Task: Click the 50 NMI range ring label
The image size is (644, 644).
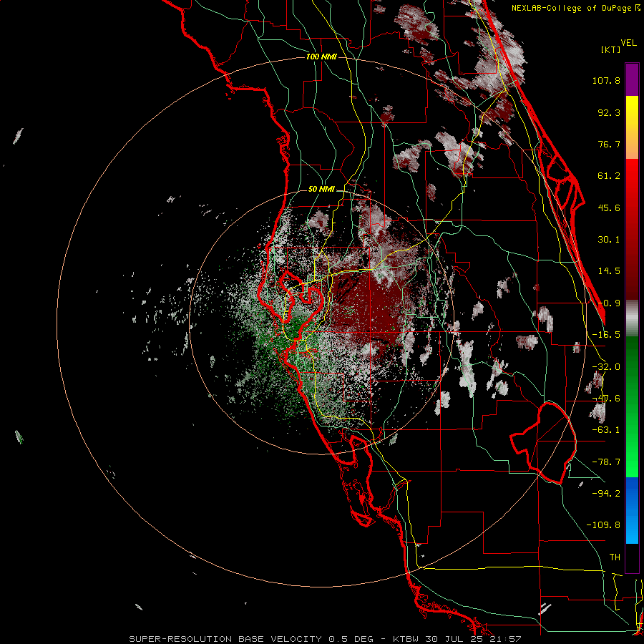Action: [x=321, y=190]
